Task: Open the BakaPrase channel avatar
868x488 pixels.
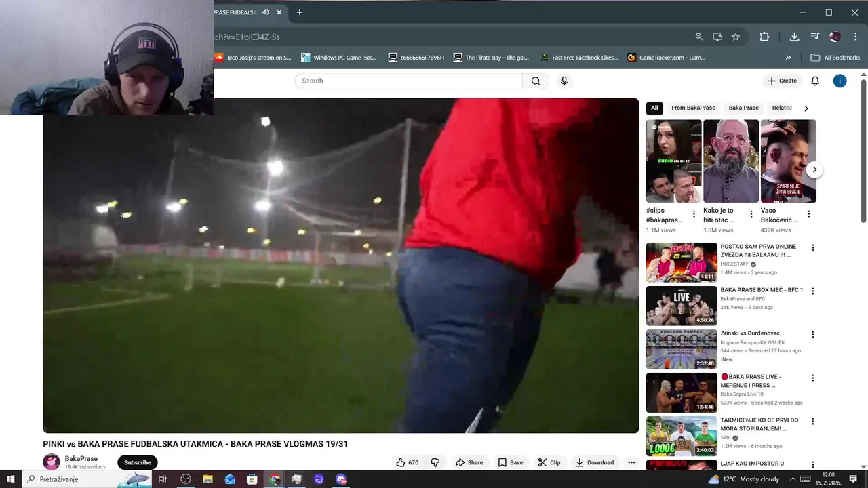Action: pos(52,462)
